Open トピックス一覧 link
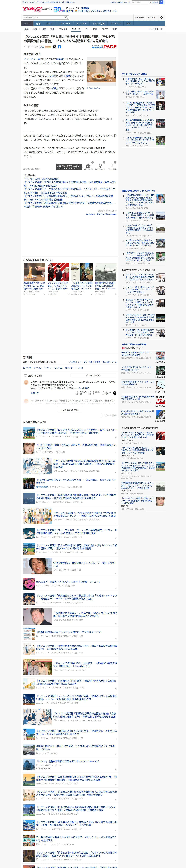This screenshot has height=868, width=186. click(x=155, y=29)
